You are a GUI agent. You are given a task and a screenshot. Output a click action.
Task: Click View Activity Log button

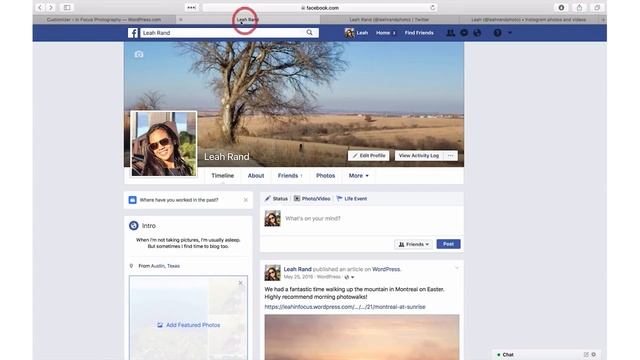419,156
